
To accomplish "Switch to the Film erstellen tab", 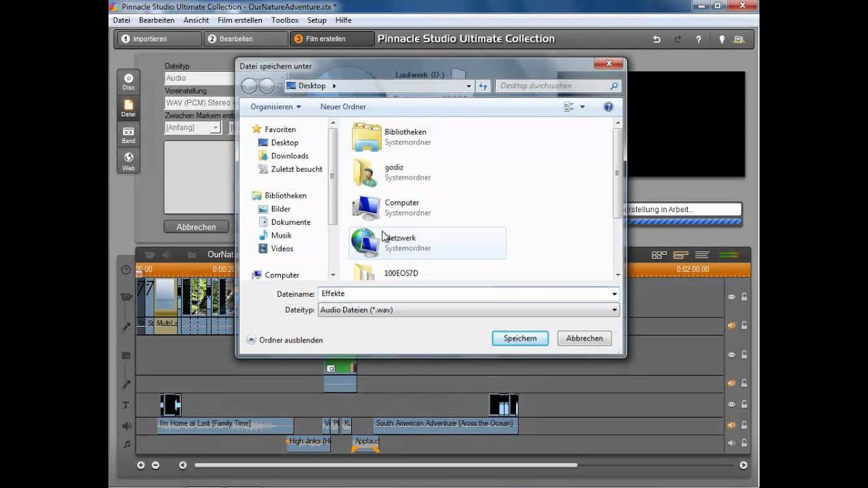I will (x=332, y=39).
